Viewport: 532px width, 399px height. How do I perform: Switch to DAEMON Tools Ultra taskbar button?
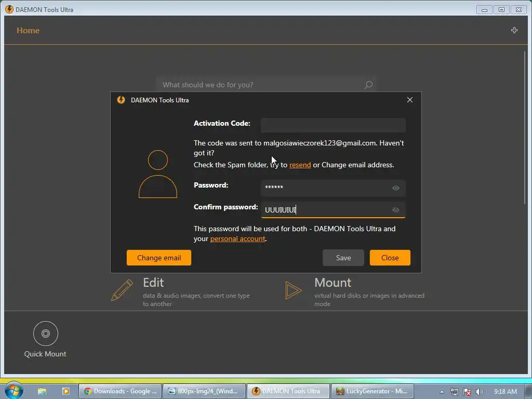click(288, 391)
